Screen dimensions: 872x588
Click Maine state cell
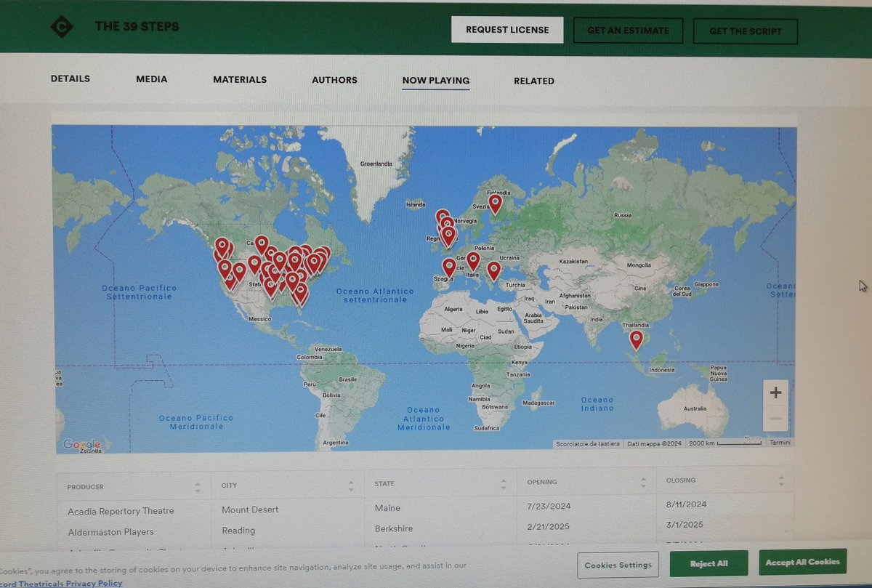(x=387, y=507)
